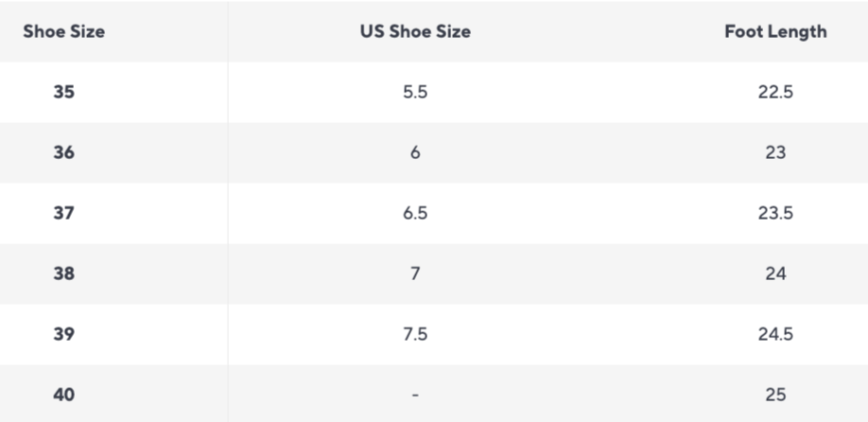Click the US size cell for shoe size 38
The height and width of the screenshot is (422, 868).
coord(415,273)
